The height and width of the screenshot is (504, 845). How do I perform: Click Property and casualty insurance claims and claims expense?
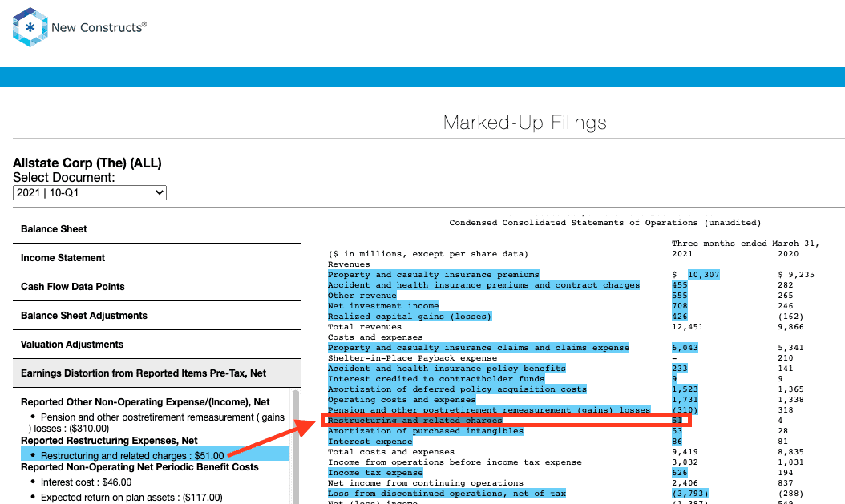[x=479, y=348]
